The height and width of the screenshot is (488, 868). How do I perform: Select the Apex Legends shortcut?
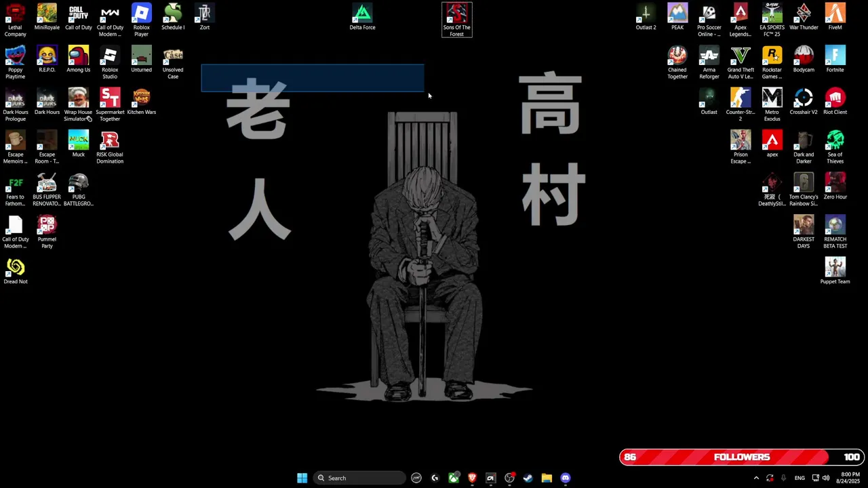coord(741,20)
